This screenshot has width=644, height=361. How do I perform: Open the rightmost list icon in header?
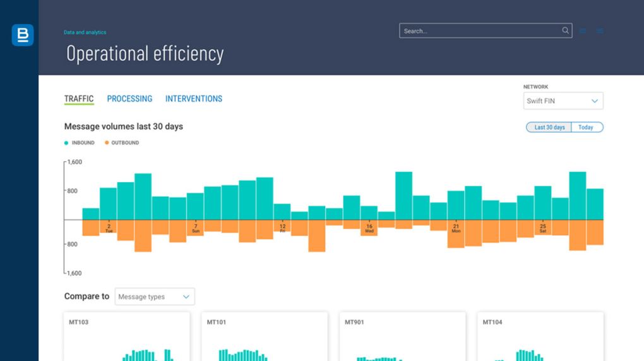599,31
